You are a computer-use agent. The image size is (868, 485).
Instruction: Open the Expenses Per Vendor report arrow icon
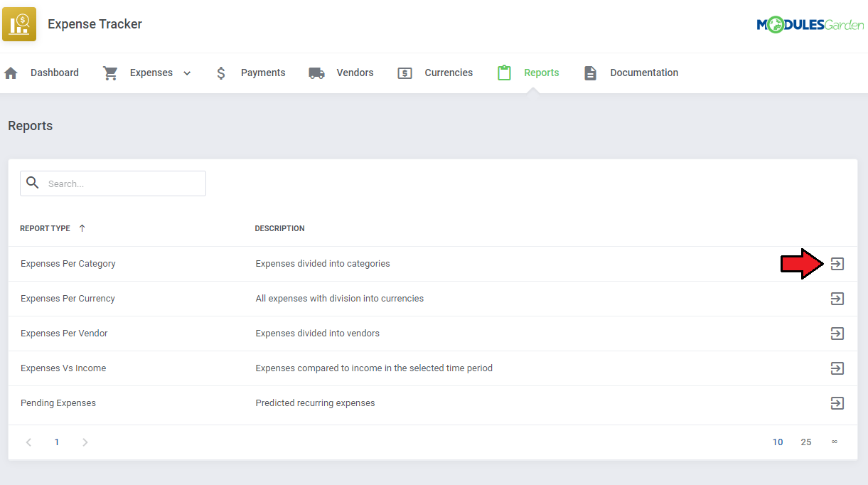[x=837, y=334]
